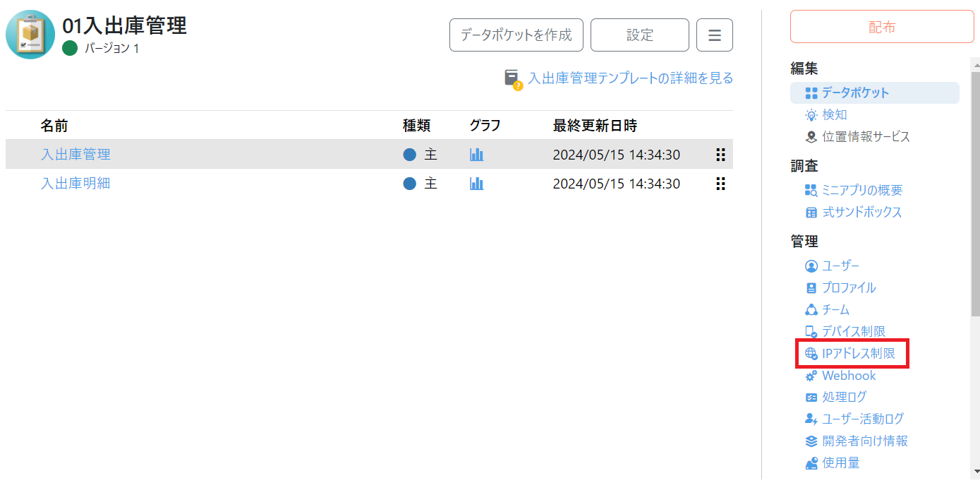Open 検知 in the sidebar
Image resolution: width=980 pixels, height=483 pixels.
pyautogui.click(x=835, y=114)
